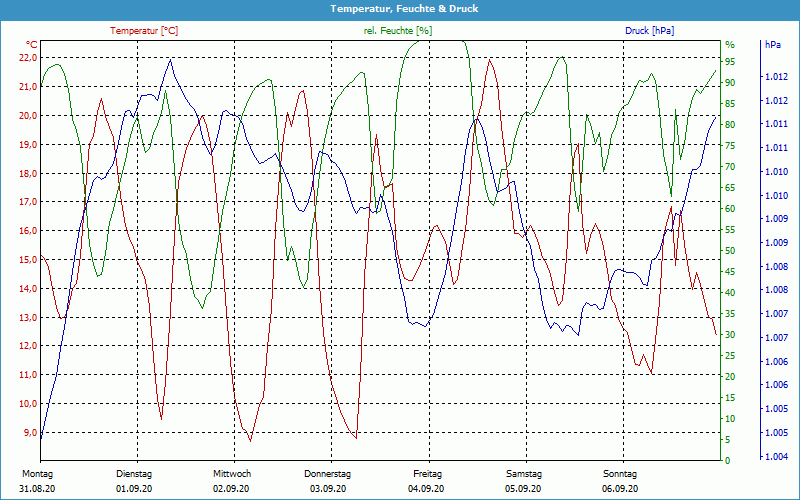800x500 pixels.
Task: Click the 'Sonntag' day label
Action: pyautogui.click(x=620, y=474)
